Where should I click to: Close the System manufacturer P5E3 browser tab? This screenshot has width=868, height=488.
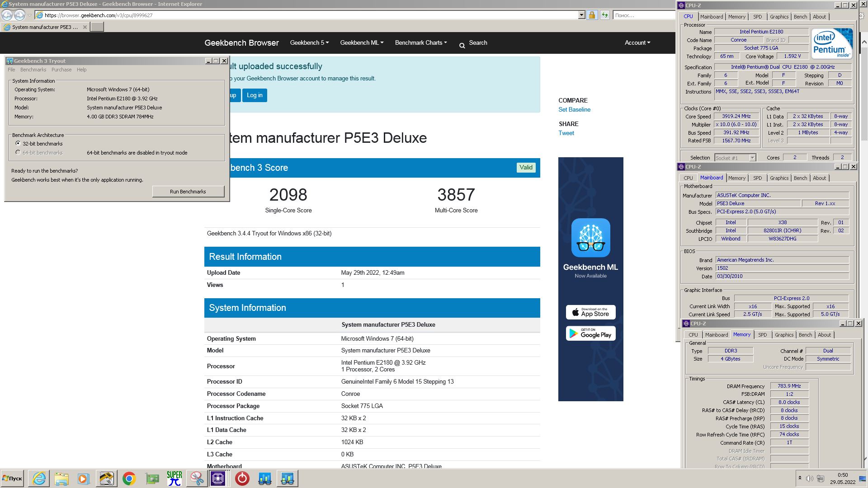(x=85, y=27)
